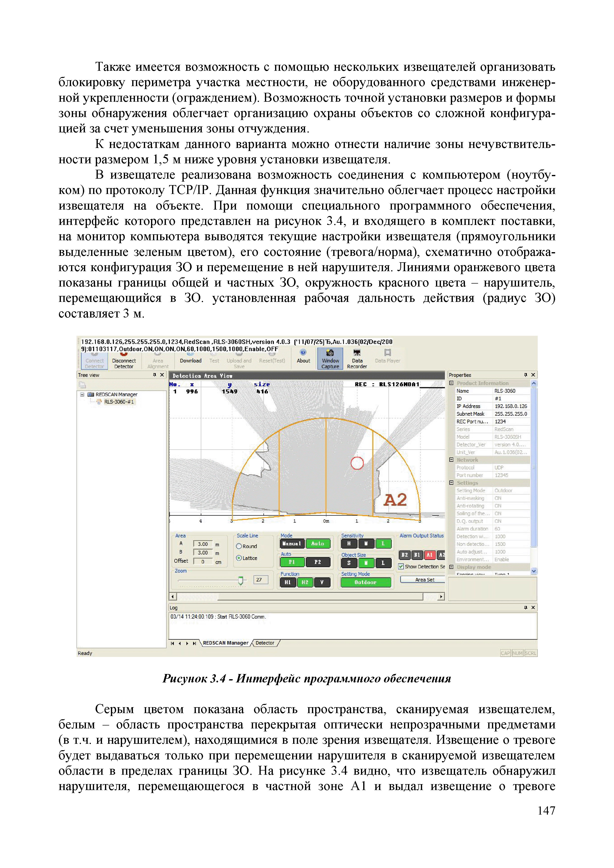This screenshot has height=868, width=614.
Task: Click the red intruder circle in detection view
Action: [357, 463]
